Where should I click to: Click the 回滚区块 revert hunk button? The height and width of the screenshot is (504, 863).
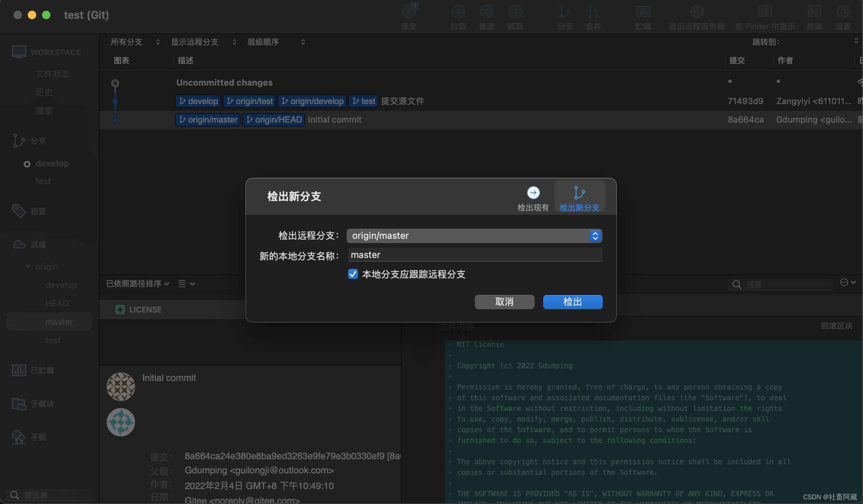point(836,326)
